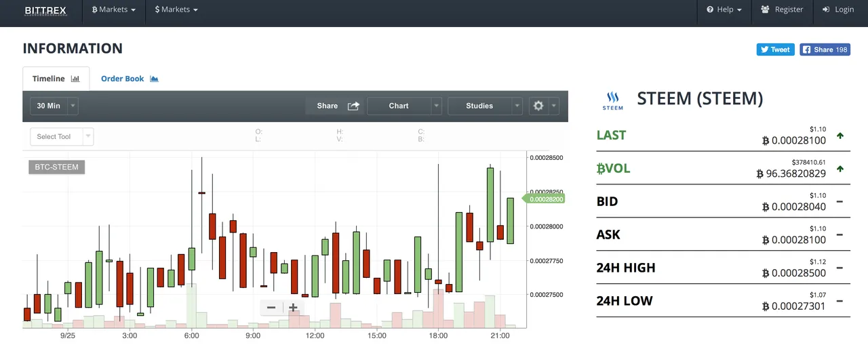Click the area chart icon on Order Book tab

point(154,79)
